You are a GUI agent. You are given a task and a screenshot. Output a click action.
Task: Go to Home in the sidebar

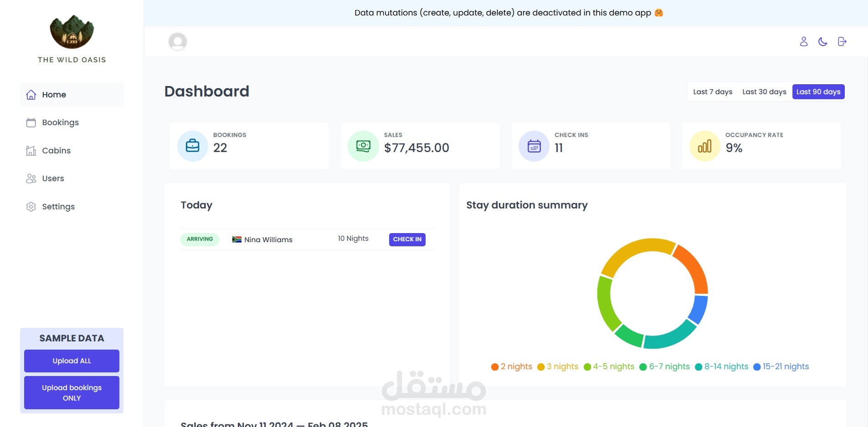click(x=72, y=95)
